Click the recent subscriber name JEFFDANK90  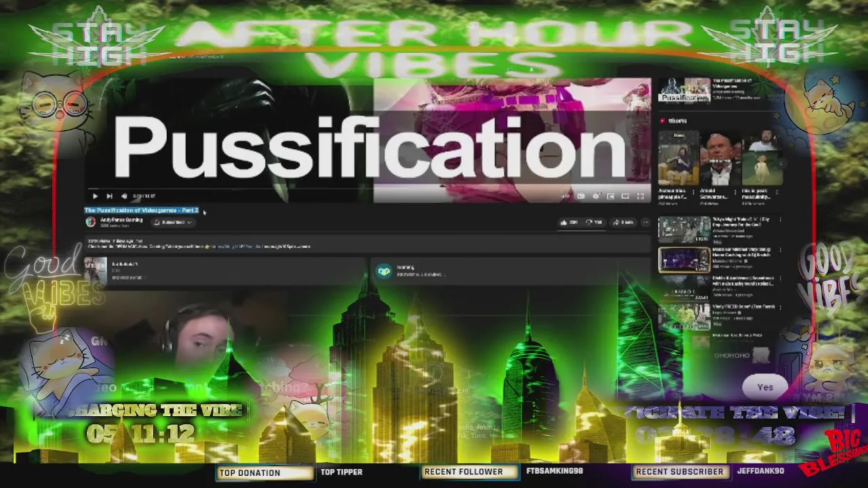(x=760, y=471)
